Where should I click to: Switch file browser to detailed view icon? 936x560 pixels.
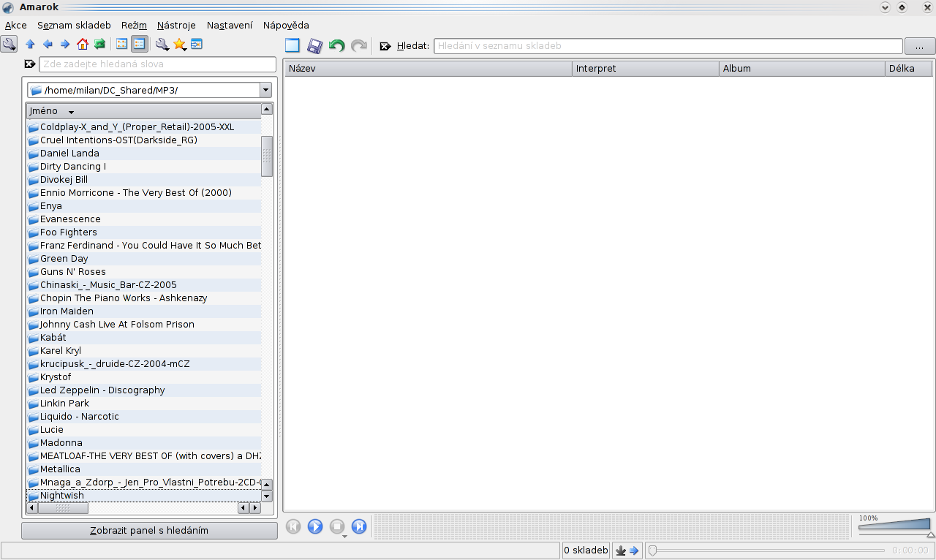point(139,45)
